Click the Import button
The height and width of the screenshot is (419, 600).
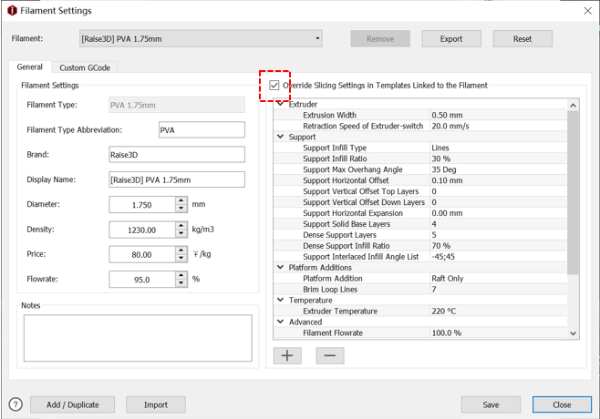click(155, 404)
